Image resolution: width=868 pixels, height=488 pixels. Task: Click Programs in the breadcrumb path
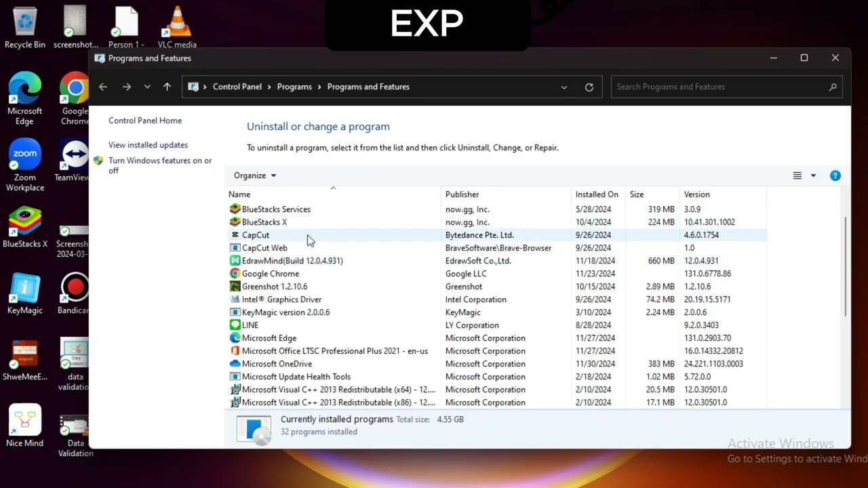(294, 87)
